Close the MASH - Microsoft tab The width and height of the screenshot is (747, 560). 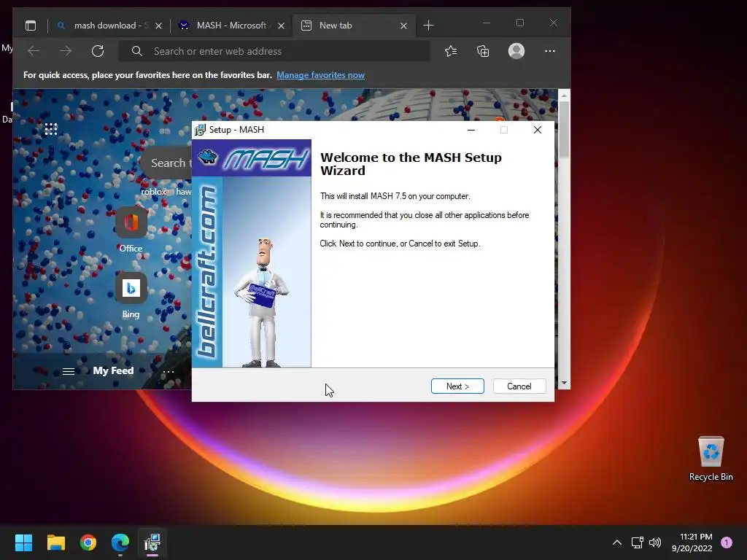click(281, 26)
